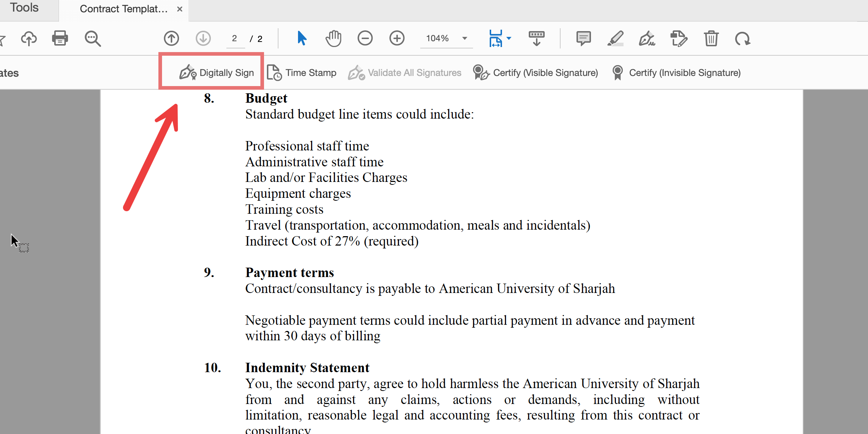This screenshot has height=434, width=868.
Task: Open the zoom percentage dropdown
Action: (465, 38)
